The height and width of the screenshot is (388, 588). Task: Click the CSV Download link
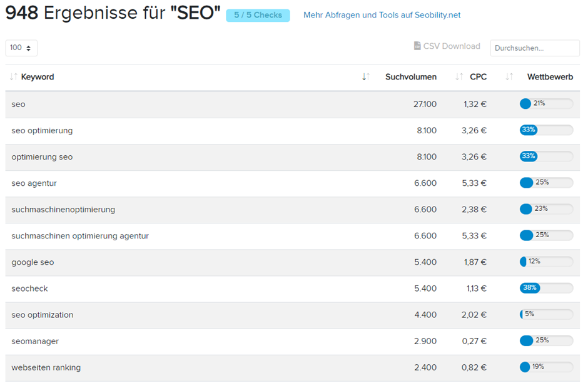(x=451, y=46)
